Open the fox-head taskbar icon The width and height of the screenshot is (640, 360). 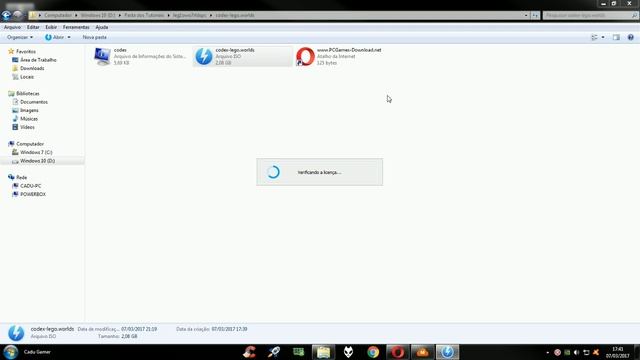click(x=348, y=352)
